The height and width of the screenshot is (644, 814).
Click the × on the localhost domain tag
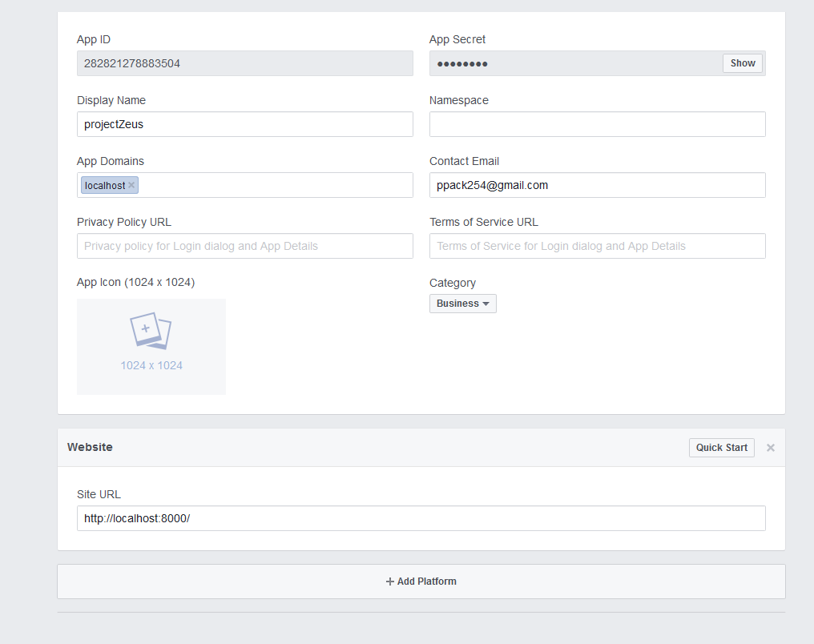tap(131, 185)
